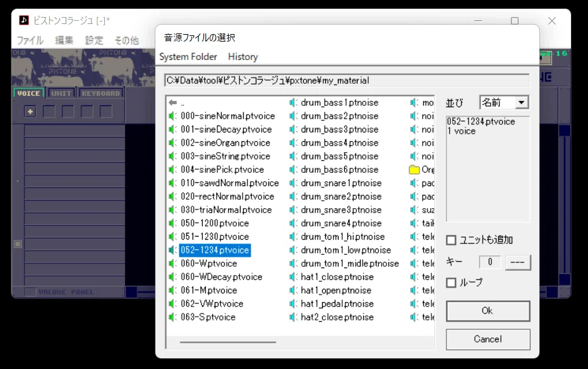Screen dimensions: 588x369
Task: Click speaker icon beside 010-sawdNormal.ptvoice
Action: (172, 183)
